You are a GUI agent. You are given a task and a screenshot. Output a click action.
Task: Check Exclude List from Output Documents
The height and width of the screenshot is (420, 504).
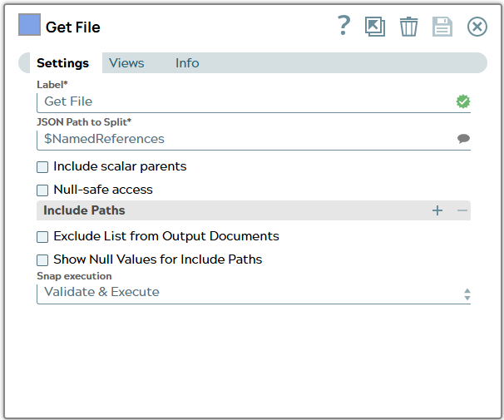pos(42,237)
